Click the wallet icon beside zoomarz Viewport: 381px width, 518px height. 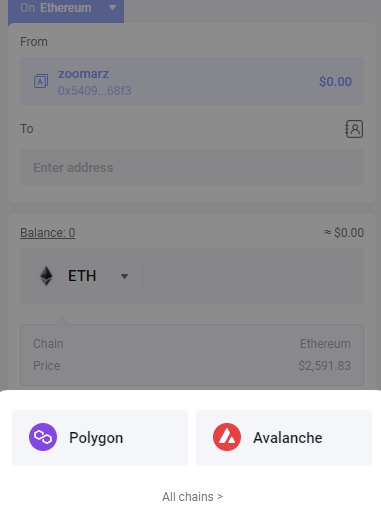point(41,81)
